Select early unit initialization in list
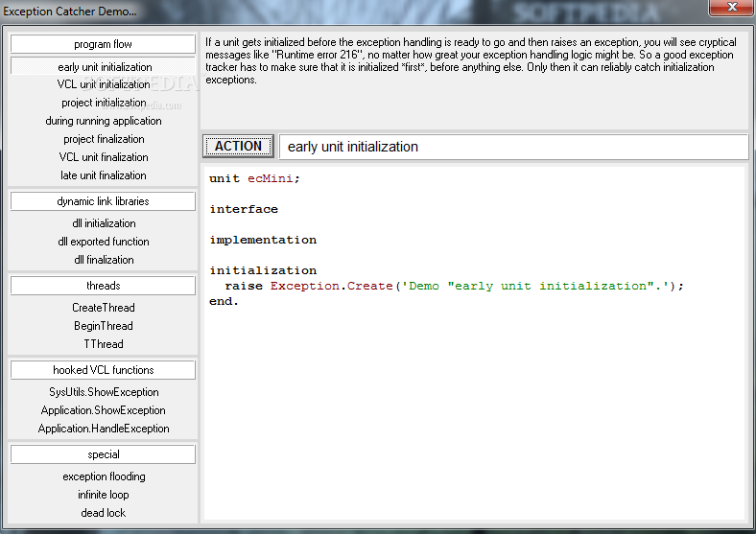 point(103,66)
